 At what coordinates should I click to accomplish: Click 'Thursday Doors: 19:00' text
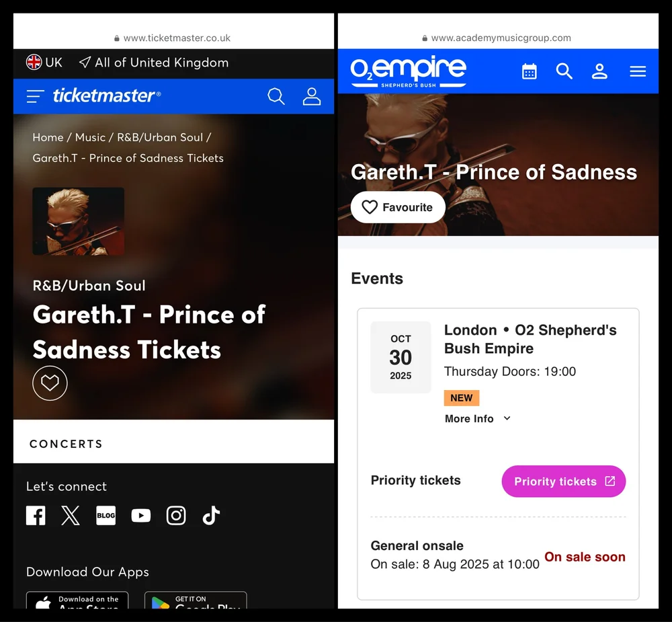click(510, 371)
